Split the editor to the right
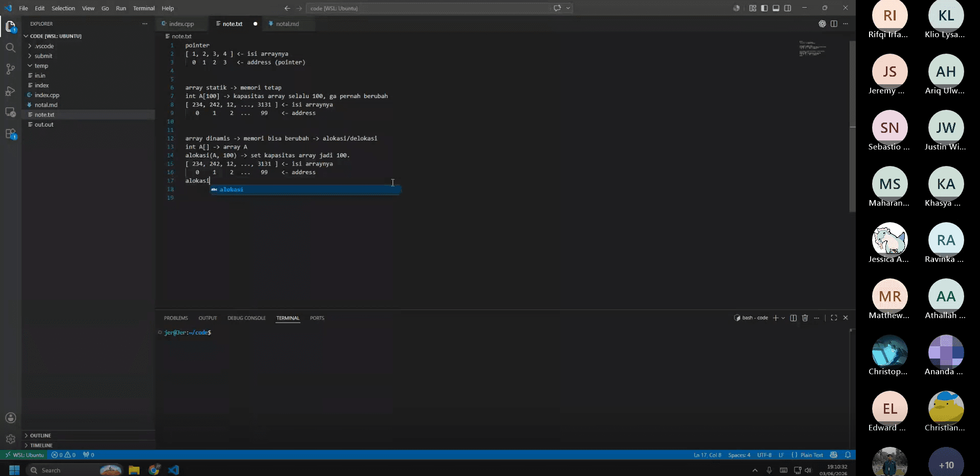The width and height of the screenshot is (980, 476). 834,23
